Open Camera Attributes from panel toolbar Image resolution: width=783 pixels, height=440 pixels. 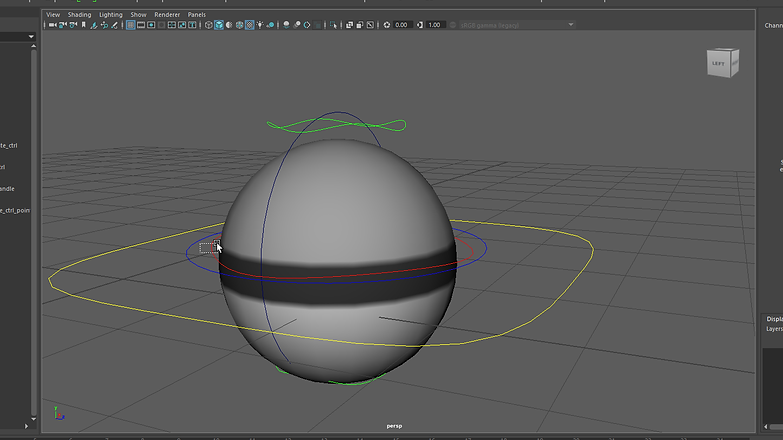[73, 25]
